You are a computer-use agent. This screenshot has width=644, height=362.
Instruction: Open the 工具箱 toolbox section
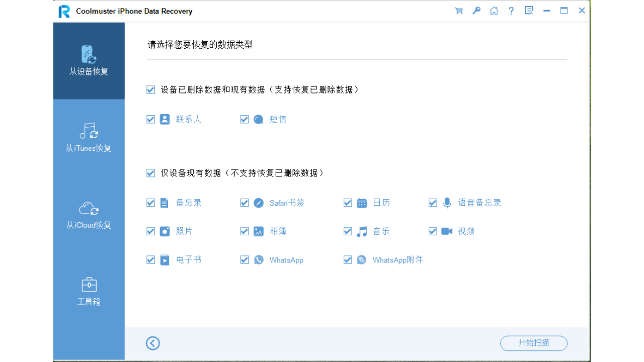pos(89,291)
